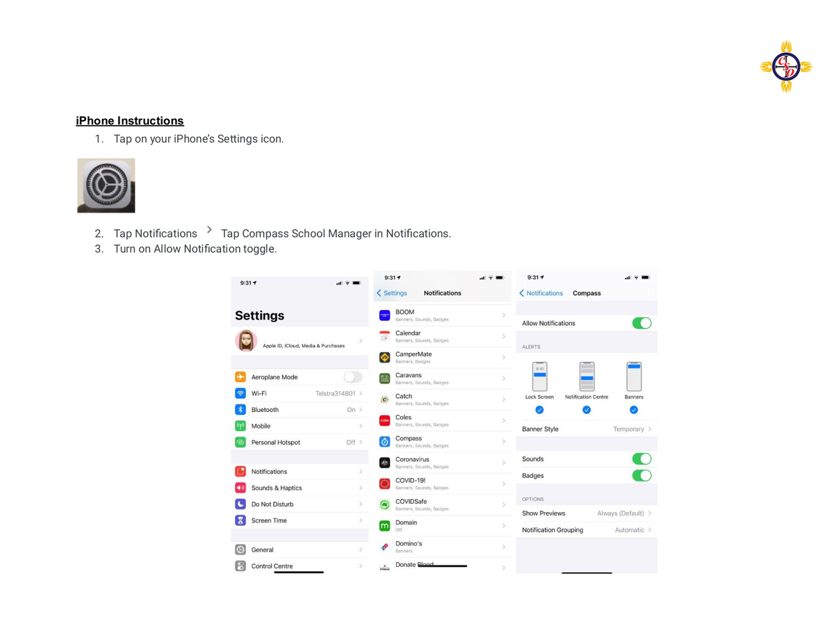Click the large Settings gear icon image
The height and width of the screenshot is (644, 834).
[x=106, y=185]
